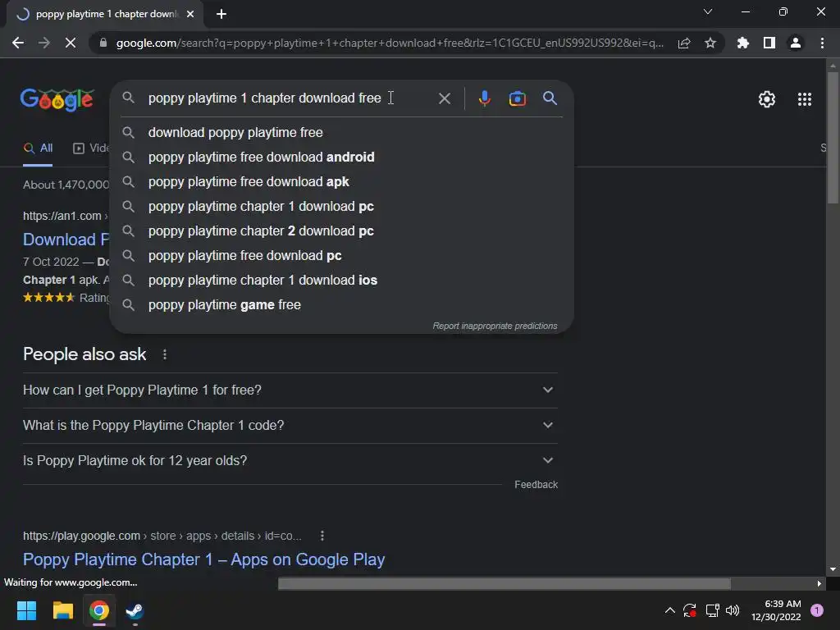Click the share page icon in address bar
Screen dimensions: 840x630
[684, 43]
